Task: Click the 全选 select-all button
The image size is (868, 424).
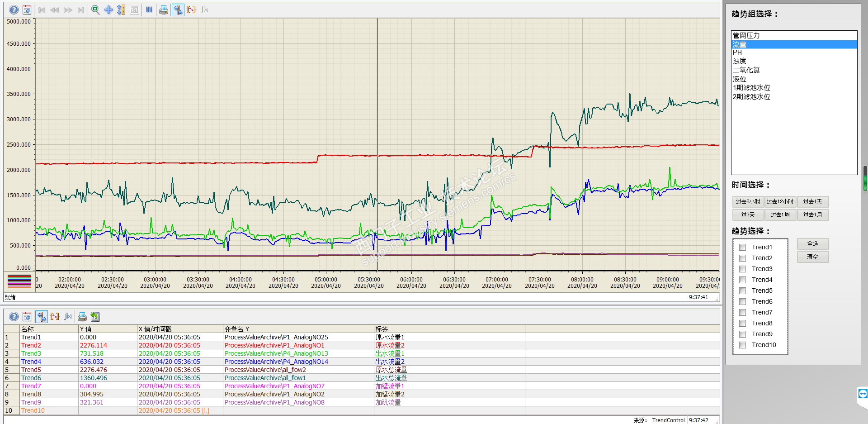Action: coord(813,244)
